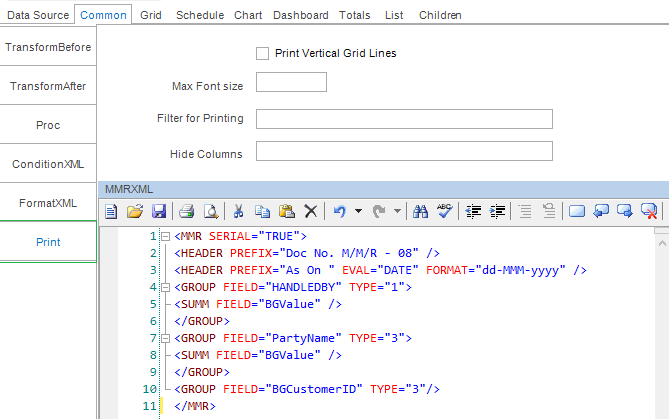Image resolution: width=669 pixels, height=419 pixels.
Task: Click the SUMM BGValue line 5
Action: click(x=258, y=305)
